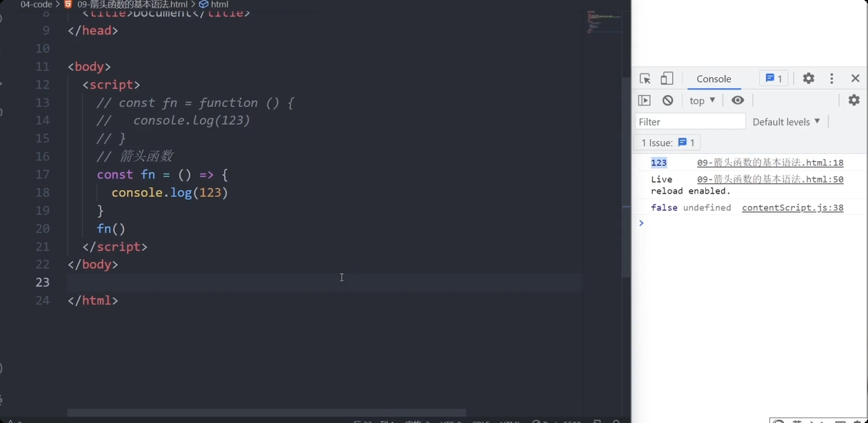This screenshot has height=423, width=868.
Task: Clear the console output
Action: 667,101
